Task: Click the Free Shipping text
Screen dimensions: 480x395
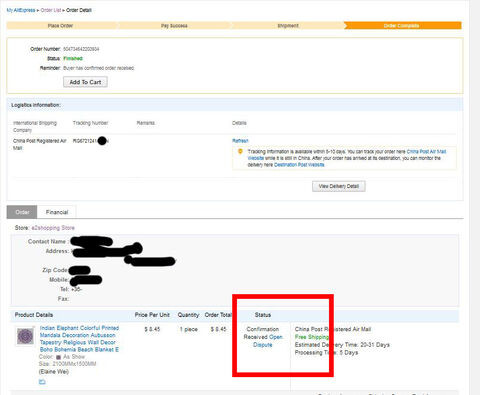Action: [x=312, y=337]
